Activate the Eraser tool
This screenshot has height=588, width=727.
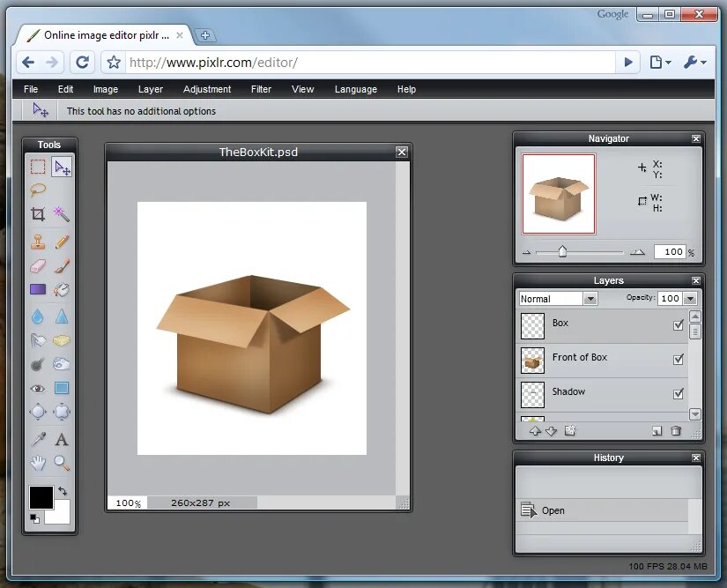click(x=38, y=266)
